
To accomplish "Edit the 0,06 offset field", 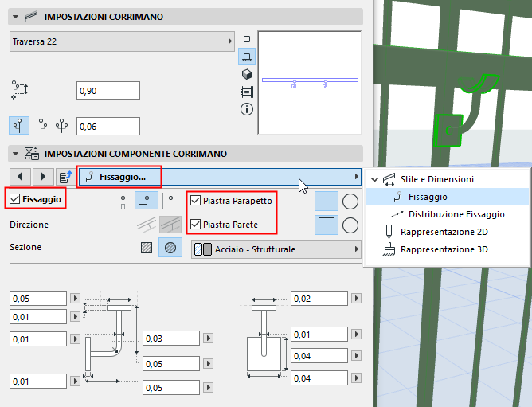I will click(x=108, y=127).
